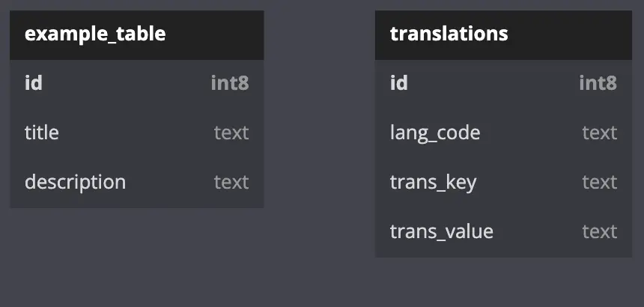Select the example_table header

[137, 35]
